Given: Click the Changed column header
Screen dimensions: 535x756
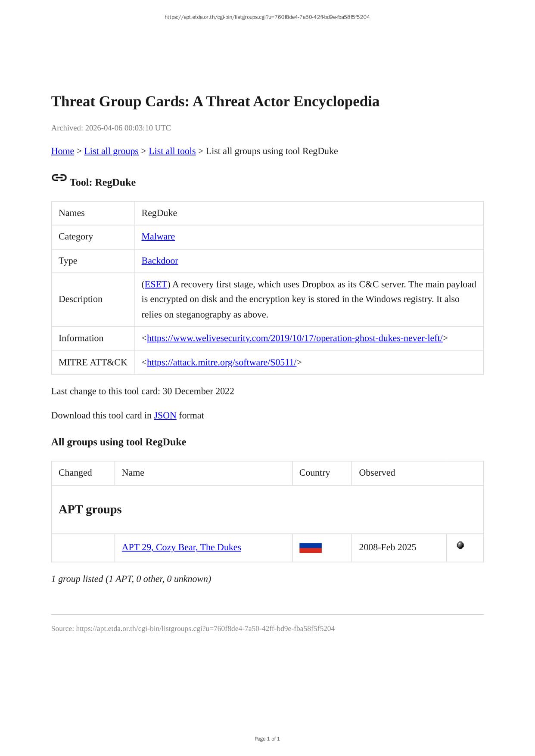Looking at the screenshot, I should tap(75, 473).
